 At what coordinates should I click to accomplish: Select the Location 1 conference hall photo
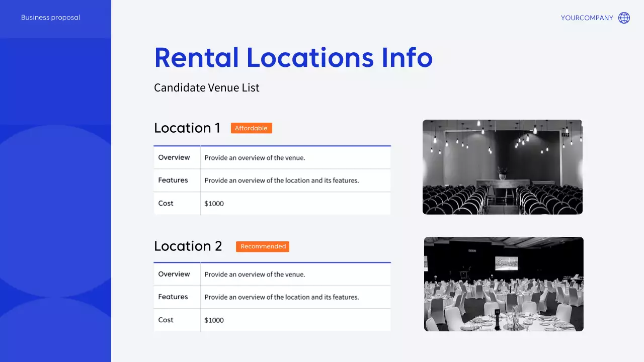(502, 167)
